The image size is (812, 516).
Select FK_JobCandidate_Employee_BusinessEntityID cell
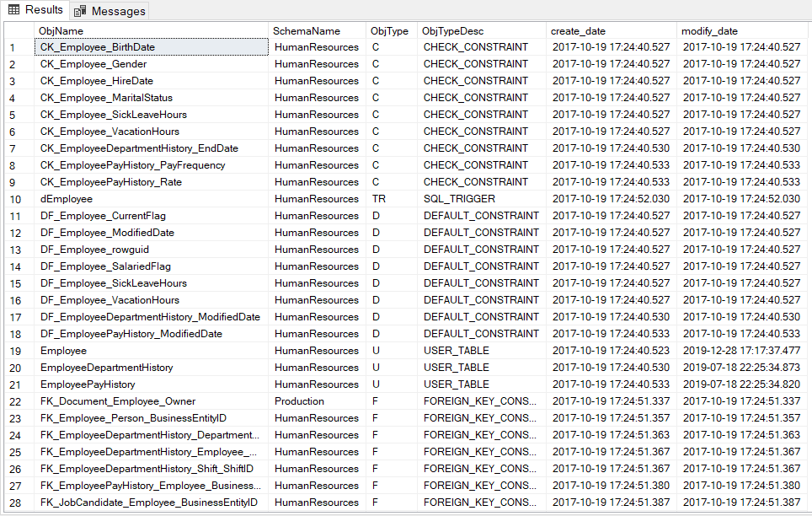click(152, 503)
